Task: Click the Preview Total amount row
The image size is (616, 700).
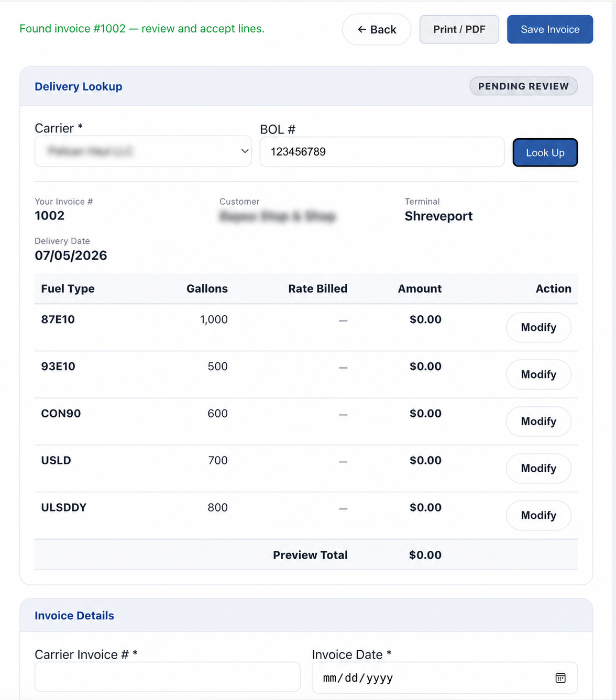Action: pyautogui.click(x=306, y=555)
